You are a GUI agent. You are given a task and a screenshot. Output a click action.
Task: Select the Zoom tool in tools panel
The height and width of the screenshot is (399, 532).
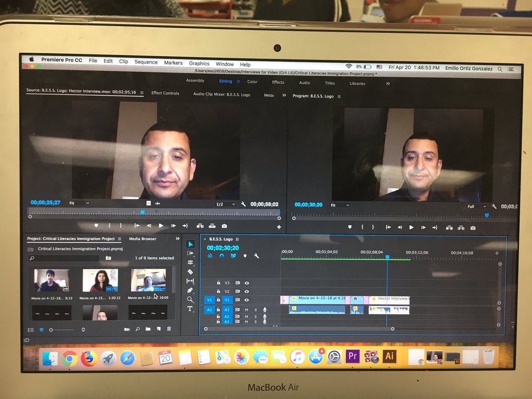[190, 300]
